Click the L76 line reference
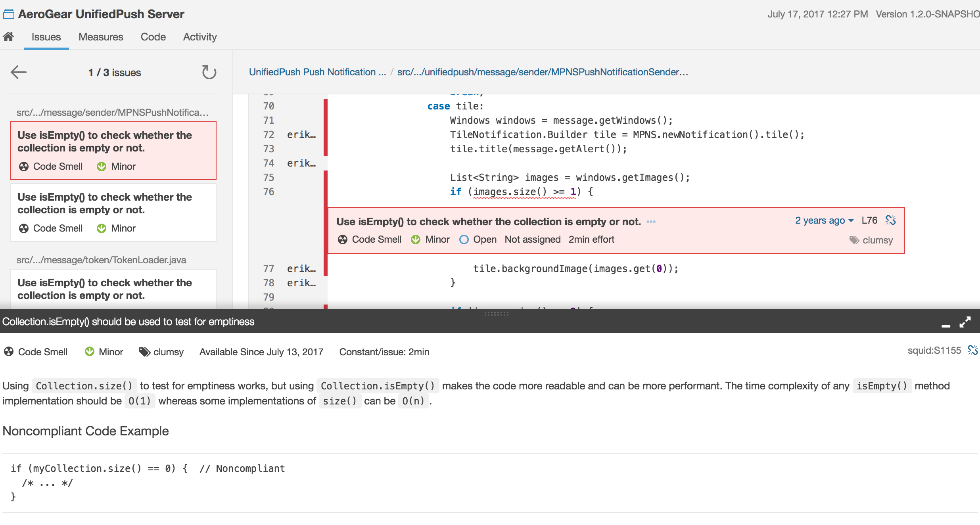Viewport: 980px width, 525px height. 869,220
